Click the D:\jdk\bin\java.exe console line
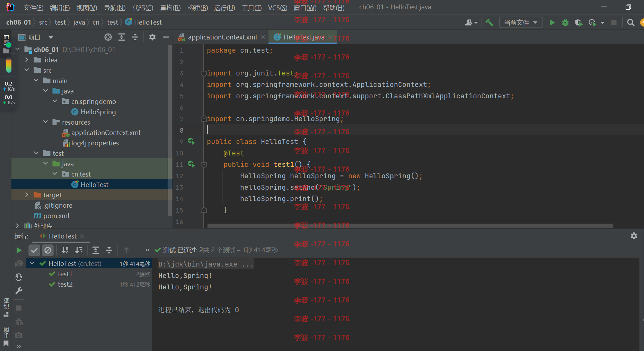 click(x=206, y=264)
